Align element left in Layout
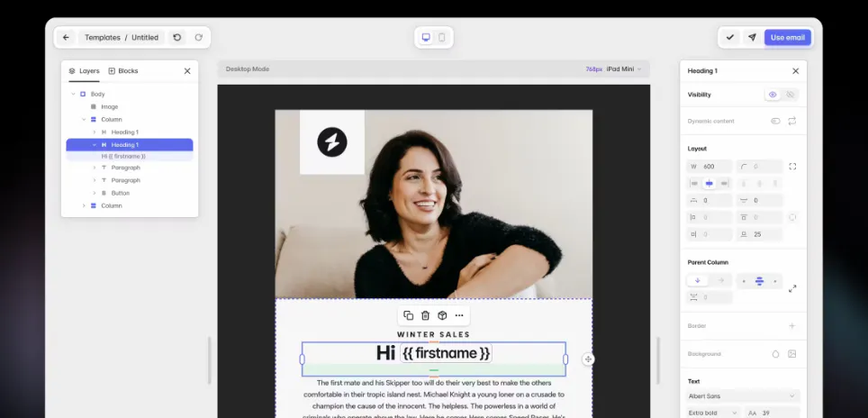The height and width of the screenshot is (418, 868). click(x=694, y=183)
